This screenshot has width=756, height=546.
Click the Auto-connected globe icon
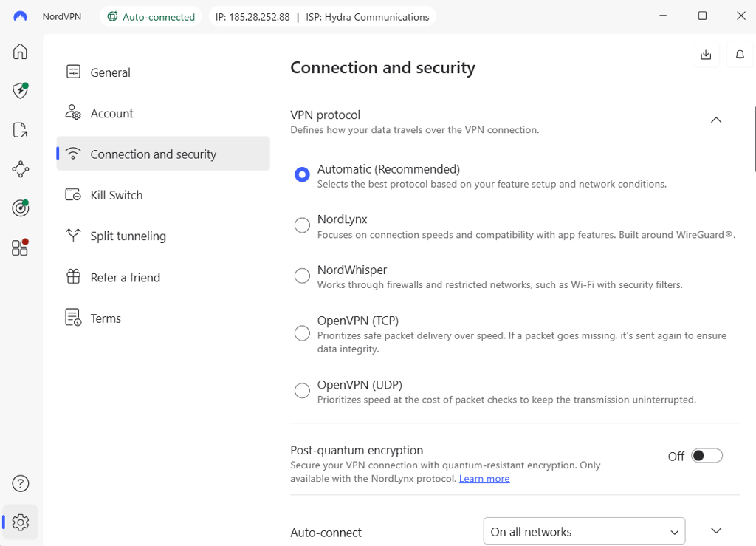[112, 17]
